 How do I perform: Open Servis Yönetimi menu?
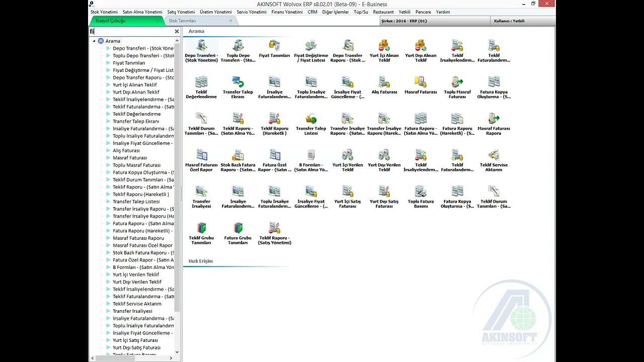coord(252,12)
